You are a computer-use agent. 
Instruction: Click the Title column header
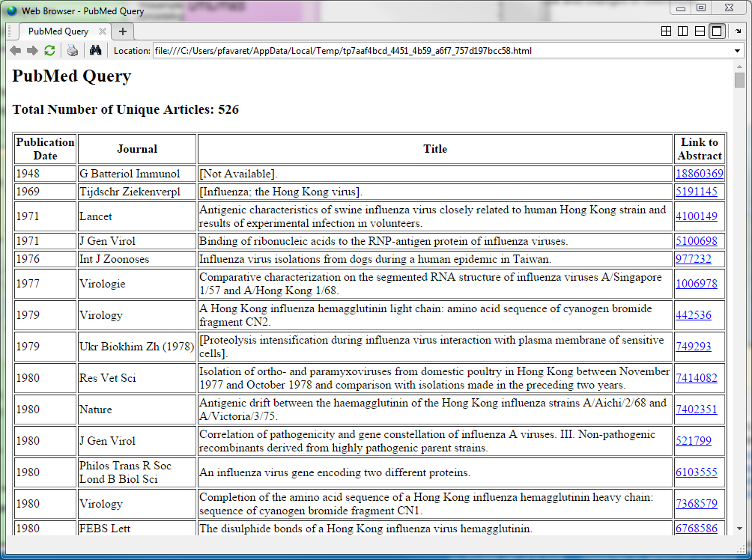pos(435,149)
